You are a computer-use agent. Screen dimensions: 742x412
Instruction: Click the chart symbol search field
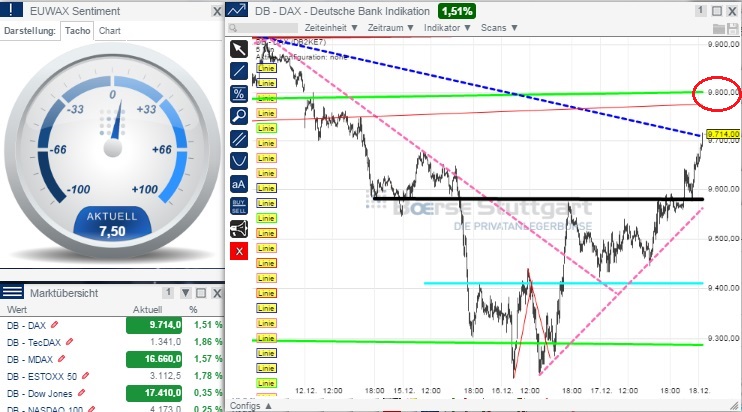263,28
